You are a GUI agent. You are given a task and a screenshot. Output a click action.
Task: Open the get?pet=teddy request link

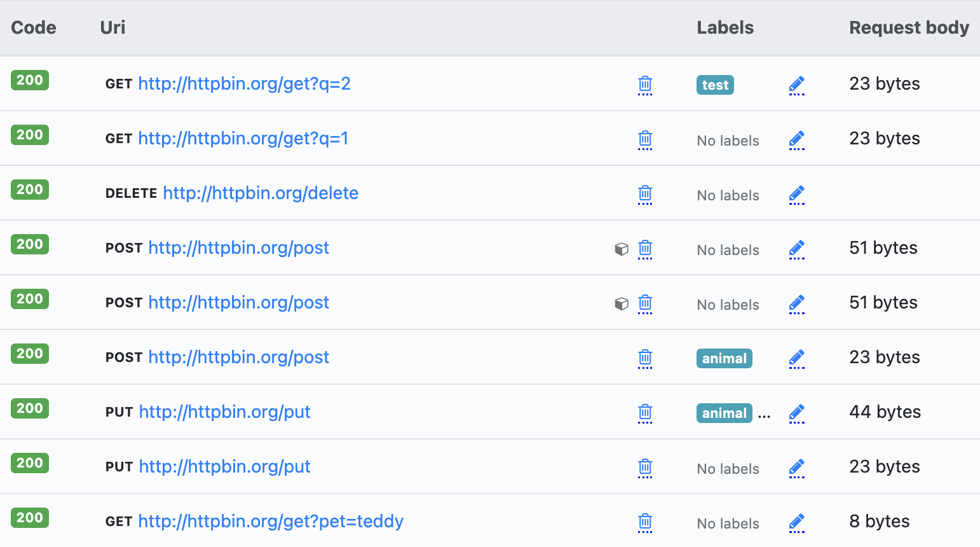click(x=270, y=522)
